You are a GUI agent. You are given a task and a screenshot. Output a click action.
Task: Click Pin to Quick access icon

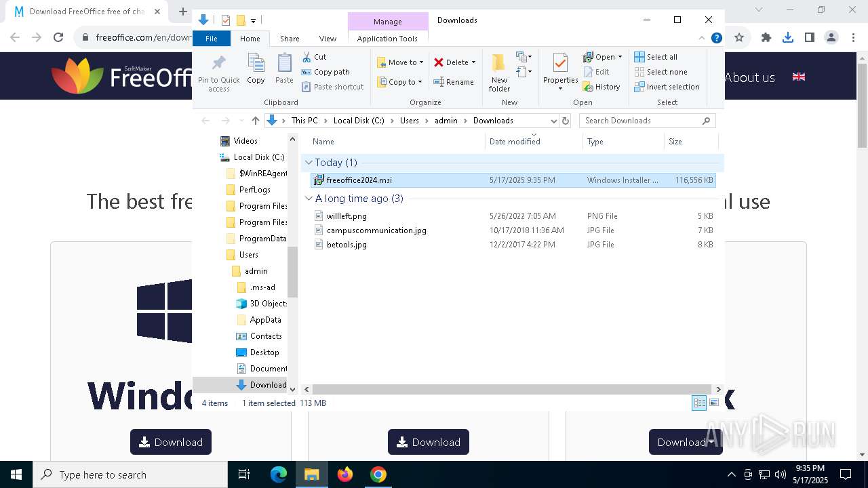218,73
